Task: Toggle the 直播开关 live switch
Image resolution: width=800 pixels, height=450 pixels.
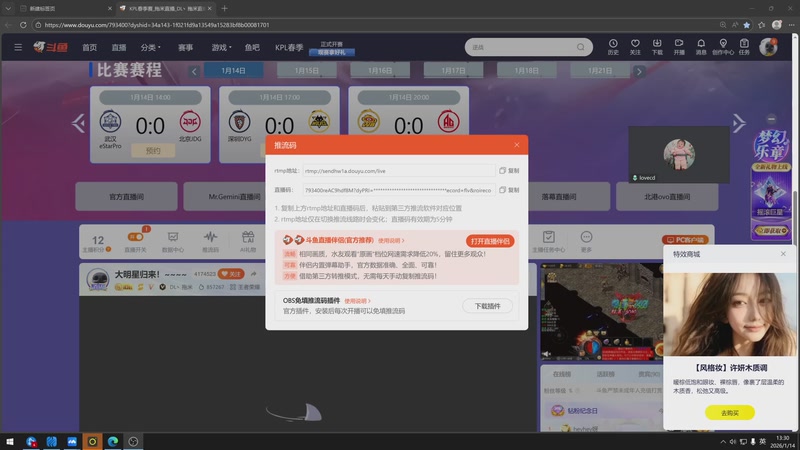Action: 135,237
